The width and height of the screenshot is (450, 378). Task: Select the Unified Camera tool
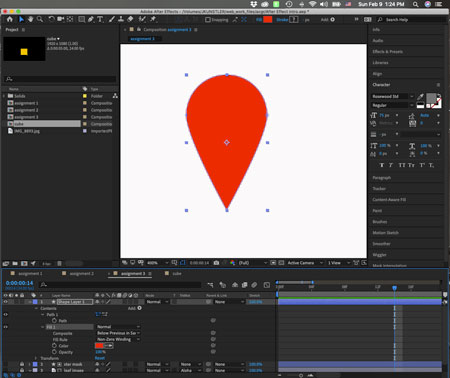[60, 19]
